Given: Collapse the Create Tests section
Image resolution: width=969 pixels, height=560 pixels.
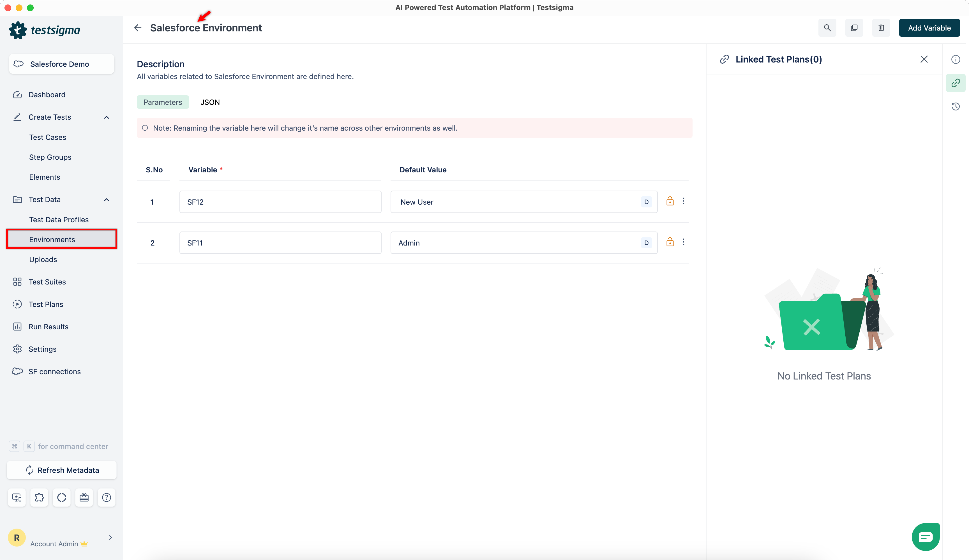Looking at the screenshot, I should pos(107,117).
